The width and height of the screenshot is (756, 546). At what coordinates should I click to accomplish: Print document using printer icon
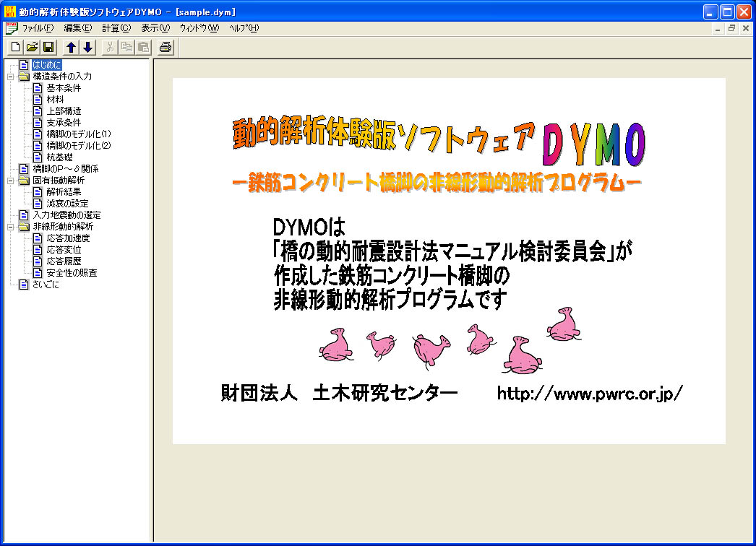click(166, 47)
